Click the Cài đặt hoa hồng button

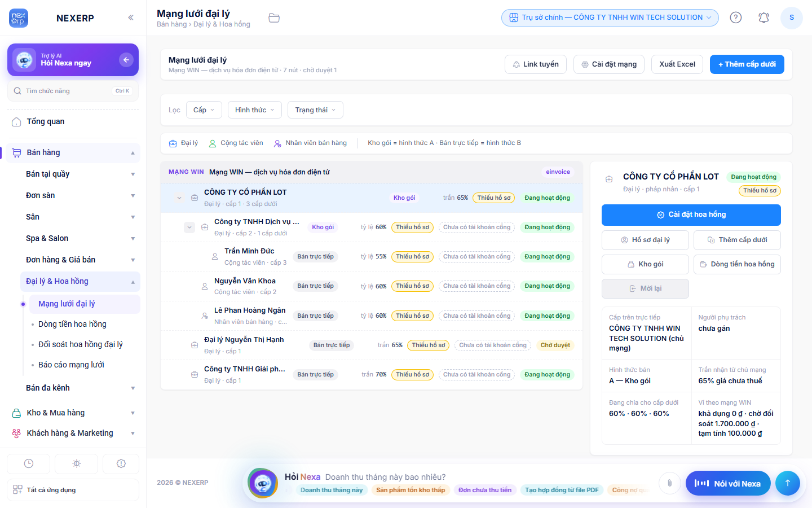[691, 215]
